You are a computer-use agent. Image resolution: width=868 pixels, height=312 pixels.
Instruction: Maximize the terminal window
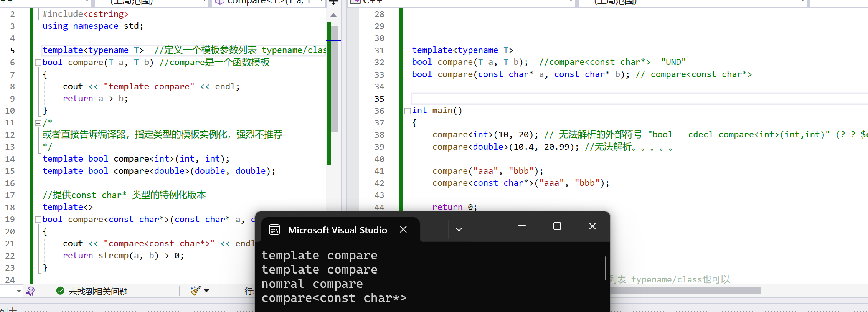coord(557,226)
